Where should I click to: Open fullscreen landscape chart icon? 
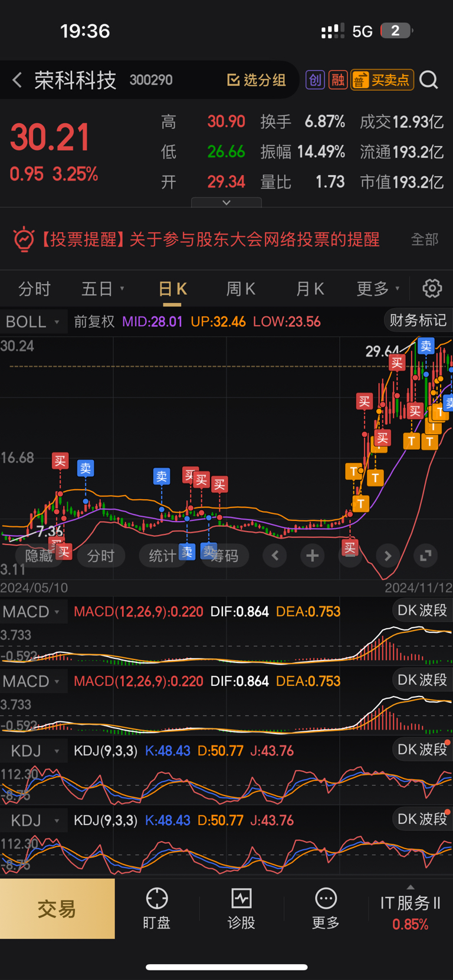coord(425,555)
